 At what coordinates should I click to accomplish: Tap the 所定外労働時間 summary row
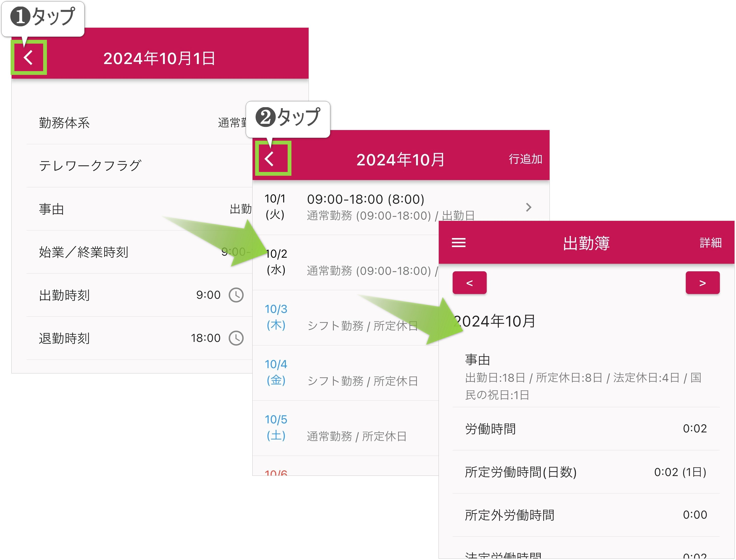click(586, 515)
